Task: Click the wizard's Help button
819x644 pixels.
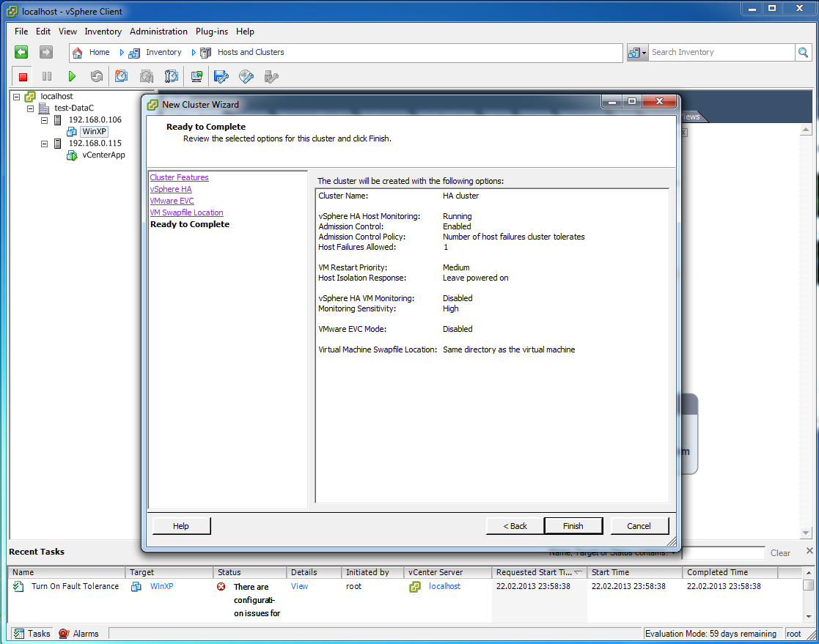Action: pos(181,526)
